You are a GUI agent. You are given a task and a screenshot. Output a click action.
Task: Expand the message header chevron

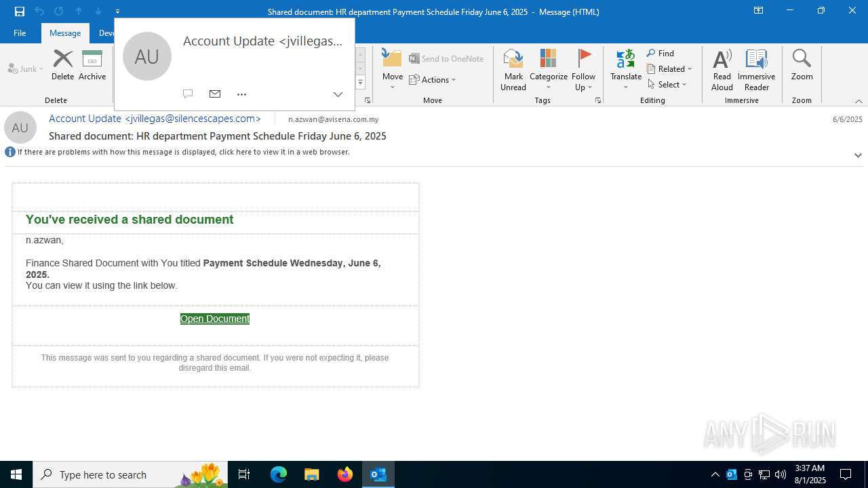click(x=858, y=155)
